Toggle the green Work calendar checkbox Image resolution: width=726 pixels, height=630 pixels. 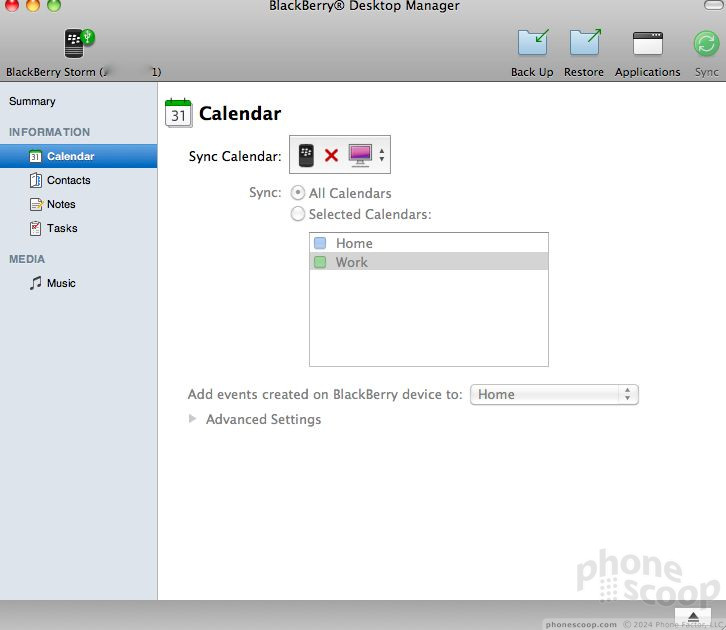pyautogui.click(x=320, y=262)
